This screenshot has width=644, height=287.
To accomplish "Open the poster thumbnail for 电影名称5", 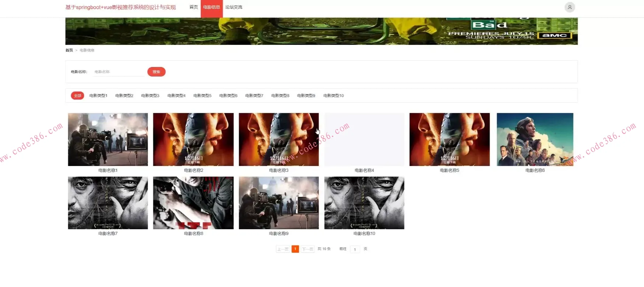I will tap(449, 139).
